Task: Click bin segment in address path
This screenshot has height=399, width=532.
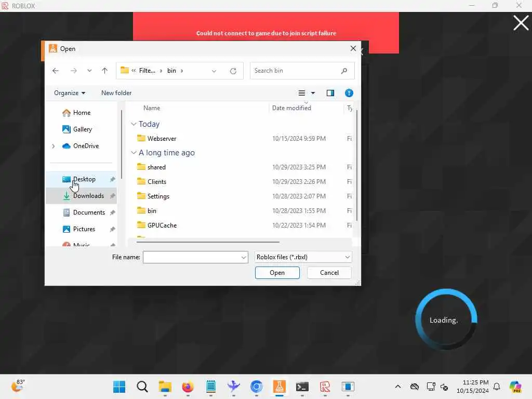Action: point(171,71)
